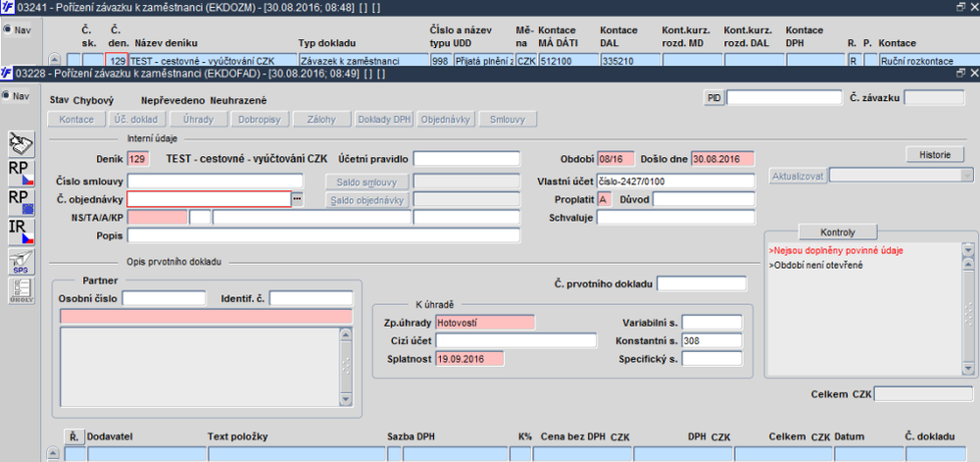This screenshot has width=980, height=462.
Task: Click the Ř. button in the items header
Action: pos(73,436)
